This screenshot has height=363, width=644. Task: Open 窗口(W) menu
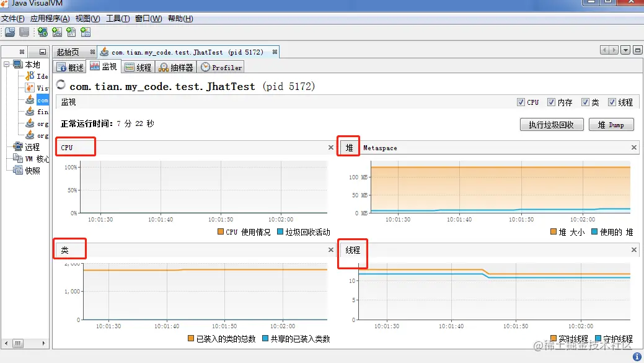(148, 19)
